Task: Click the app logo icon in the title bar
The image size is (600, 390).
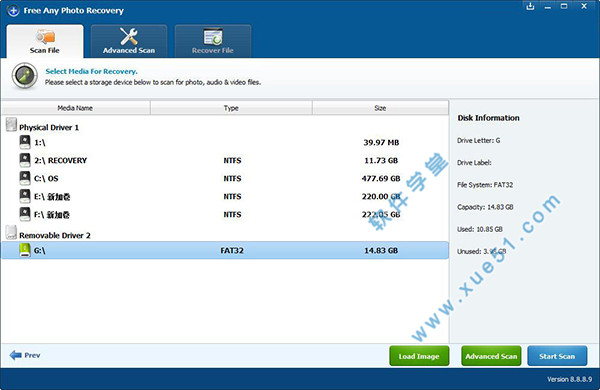Action: [13, 11]
